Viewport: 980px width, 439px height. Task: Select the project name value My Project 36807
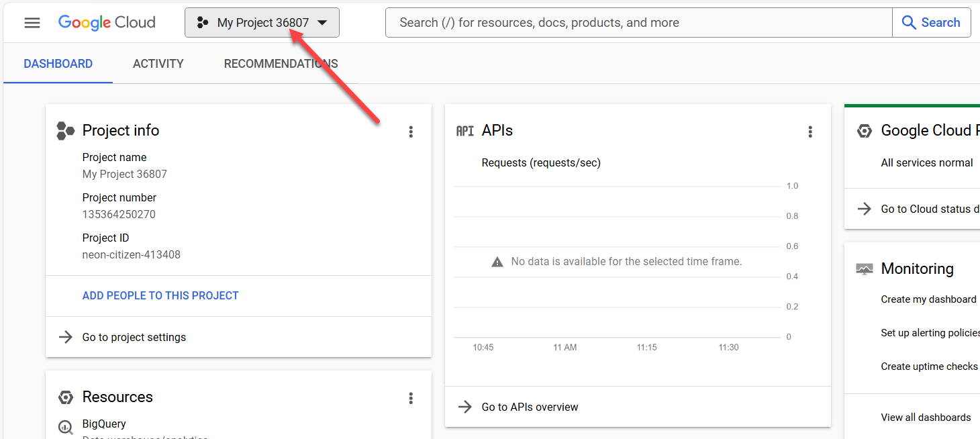tap(125, 175)
